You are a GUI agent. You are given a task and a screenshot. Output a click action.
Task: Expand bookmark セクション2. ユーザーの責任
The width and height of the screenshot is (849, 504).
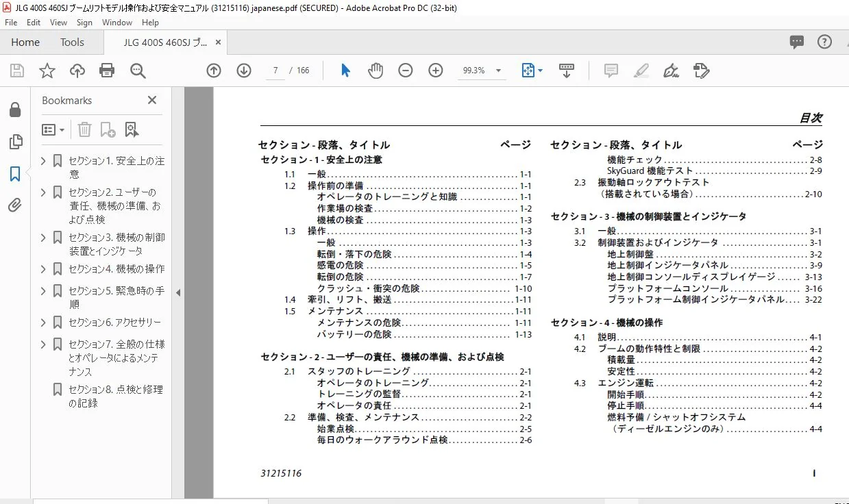[43, 192]
